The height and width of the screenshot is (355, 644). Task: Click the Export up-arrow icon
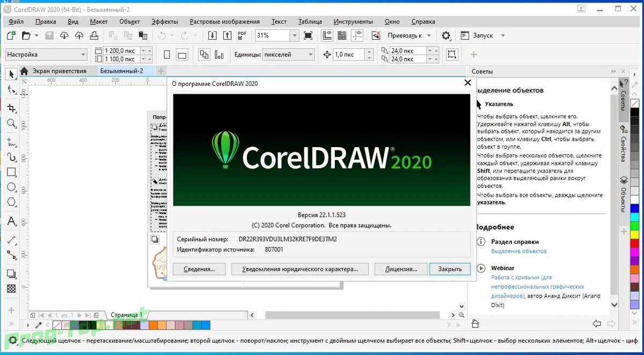click(226, 35)
